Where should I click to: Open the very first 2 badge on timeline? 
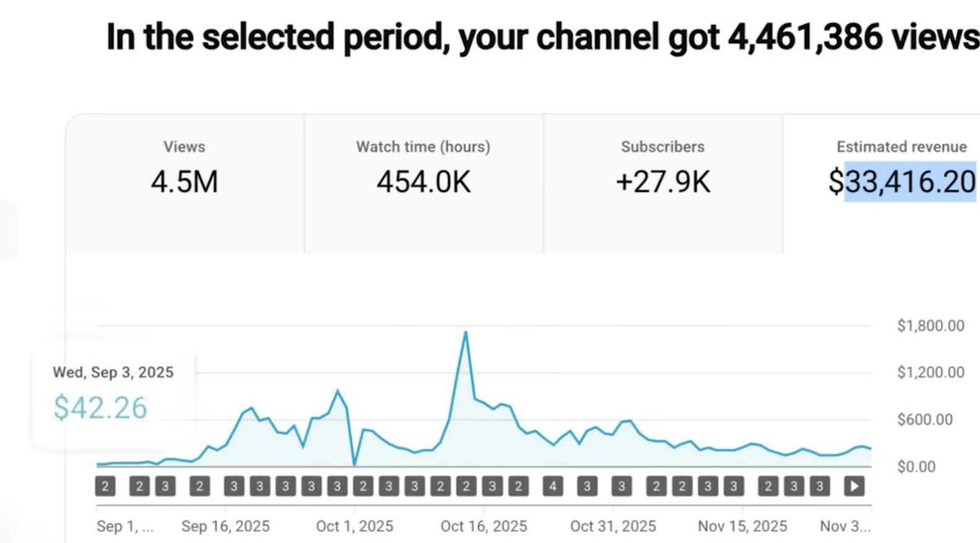(x=105, y=487)
